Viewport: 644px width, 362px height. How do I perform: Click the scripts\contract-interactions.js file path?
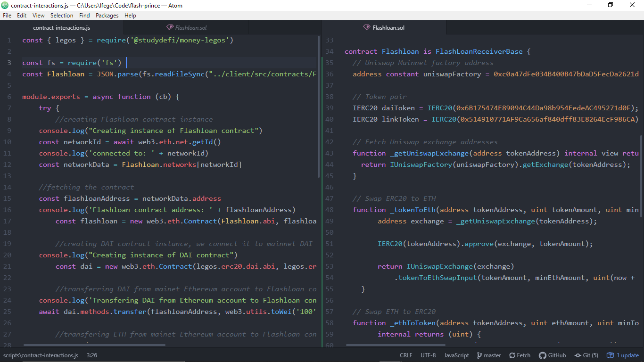pyautogui.click(x=41, y=355)
